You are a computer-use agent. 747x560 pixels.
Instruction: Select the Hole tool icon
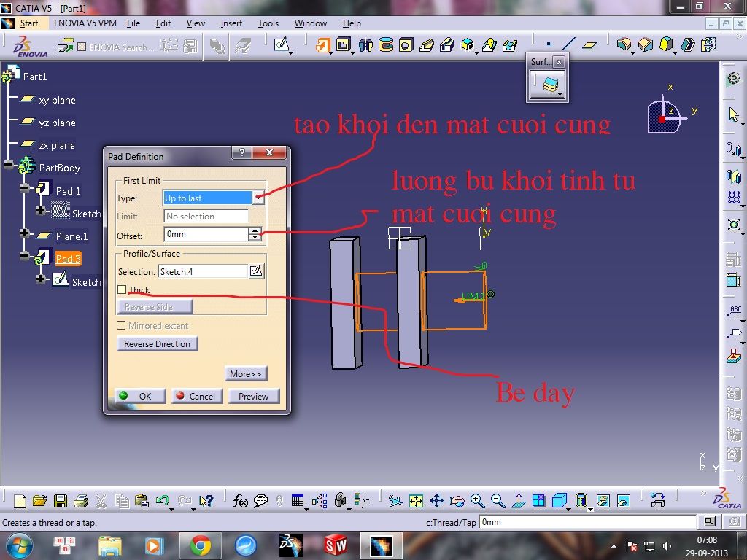point(406,45)
